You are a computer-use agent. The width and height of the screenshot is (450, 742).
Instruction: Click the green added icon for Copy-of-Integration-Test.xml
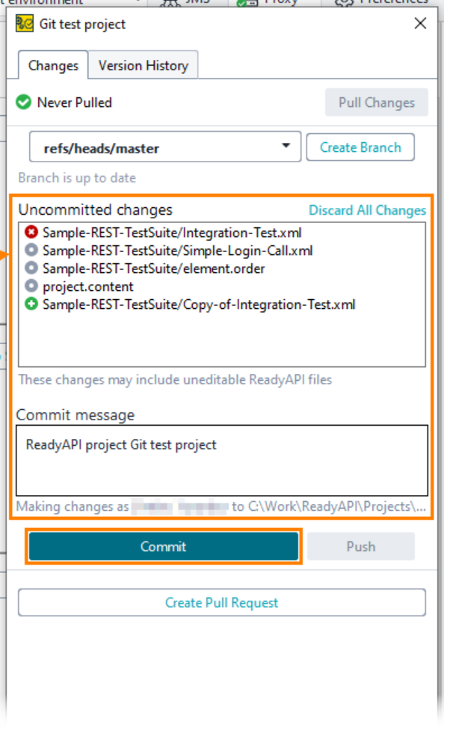point(31,304)
